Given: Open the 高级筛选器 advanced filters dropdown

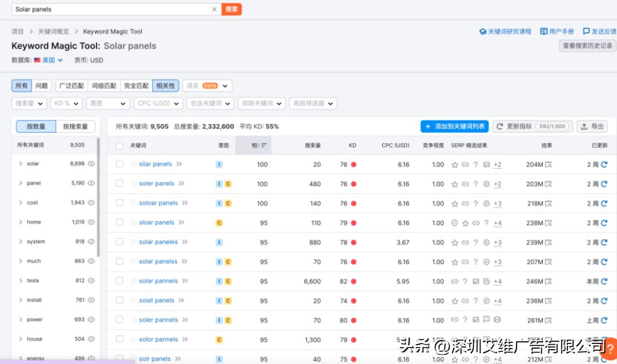Looking at the screenshot, I should click(x=312, y=103).
